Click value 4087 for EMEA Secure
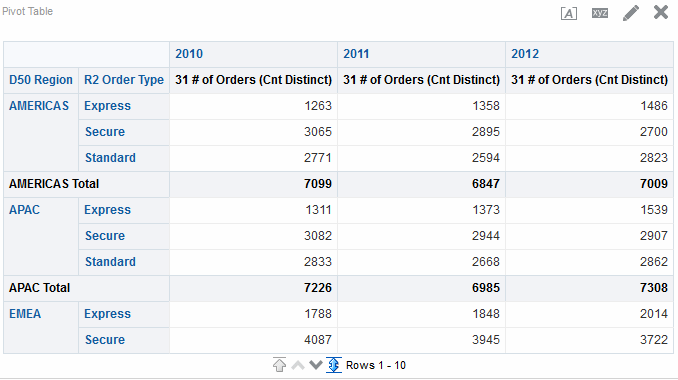The image size is (678, 380). 318,340
